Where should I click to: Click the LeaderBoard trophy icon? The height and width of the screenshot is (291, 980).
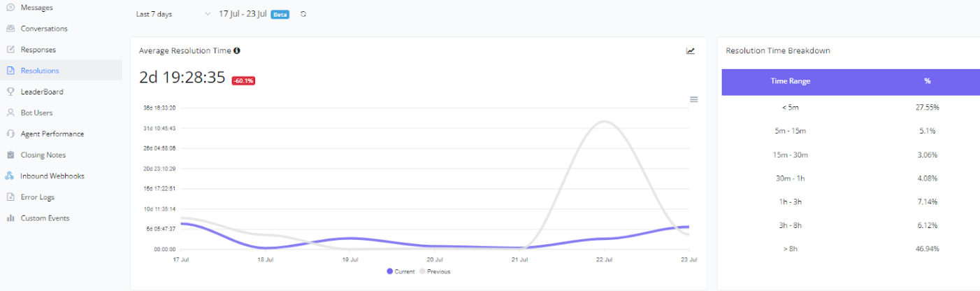click(10, 92)
